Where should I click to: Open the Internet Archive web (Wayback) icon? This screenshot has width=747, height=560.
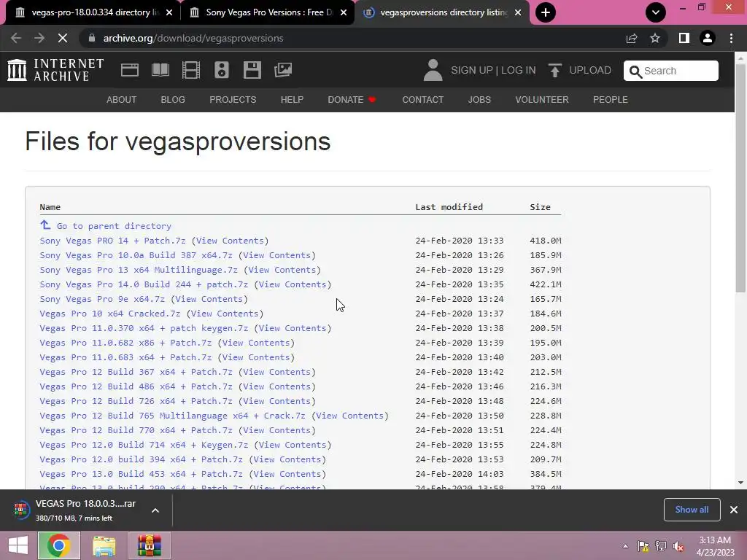coord(130,70)
